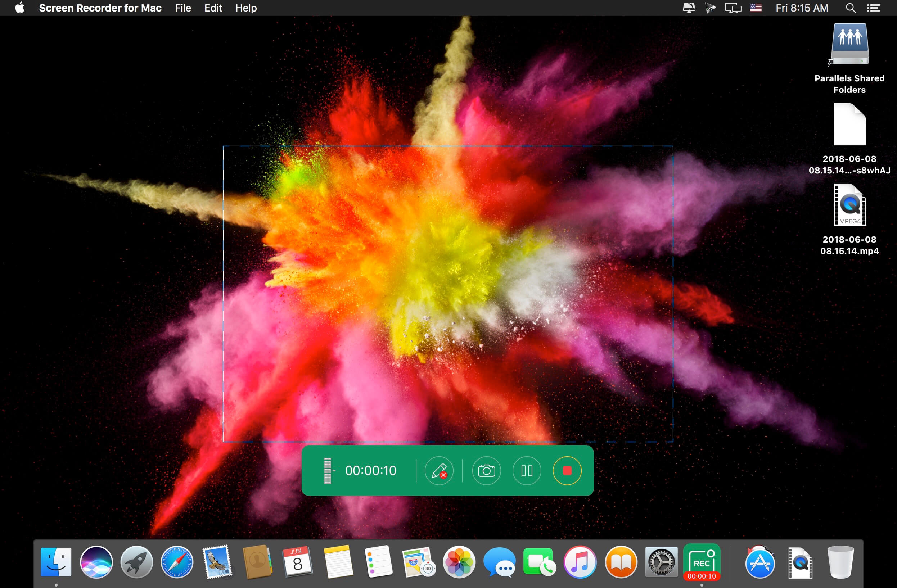Open the 2018-06-08 08.15.14.mp4 file
897x588 pixels.
point(849,205)
